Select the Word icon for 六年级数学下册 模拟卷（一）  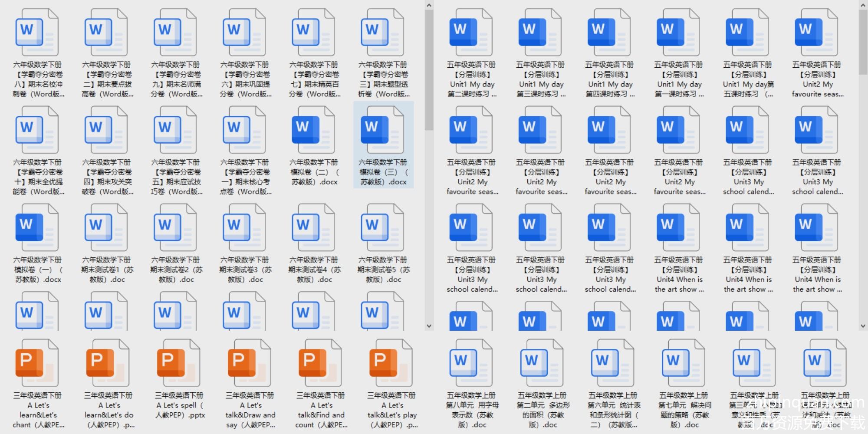tap(37, 228)
